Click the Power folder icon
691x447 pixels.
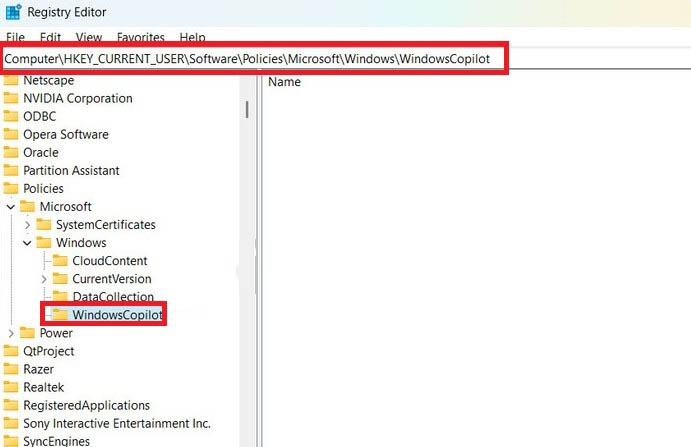click(x=27, y=333)
